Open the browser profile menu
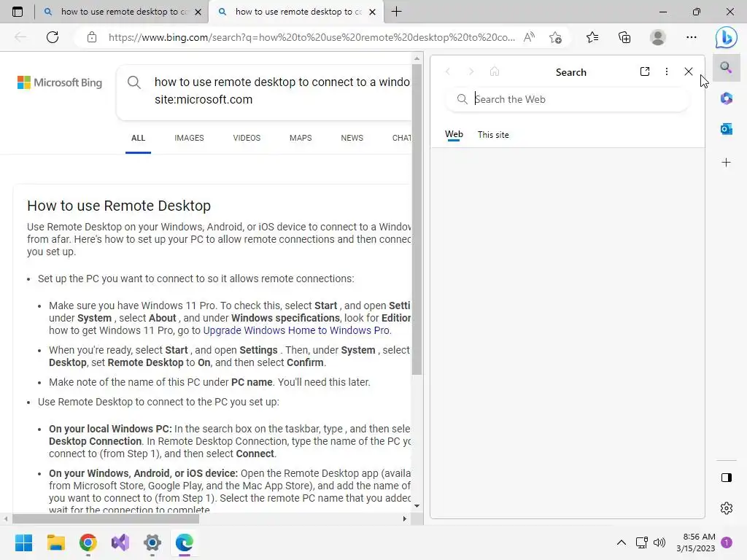The width and height of the screenshot is (747, 560). tap(658, 37)
